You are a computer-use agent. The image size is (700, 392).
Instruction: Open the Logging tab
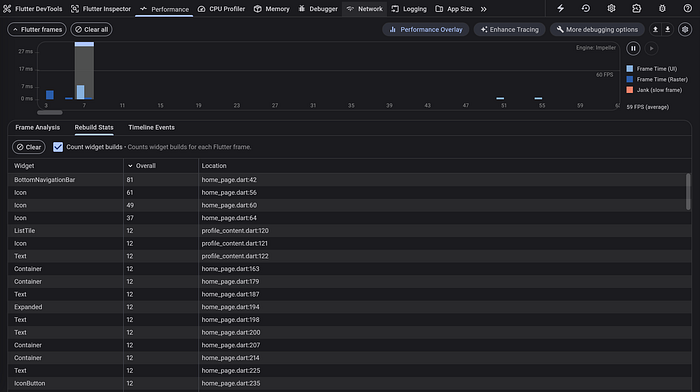pos(409,9)
